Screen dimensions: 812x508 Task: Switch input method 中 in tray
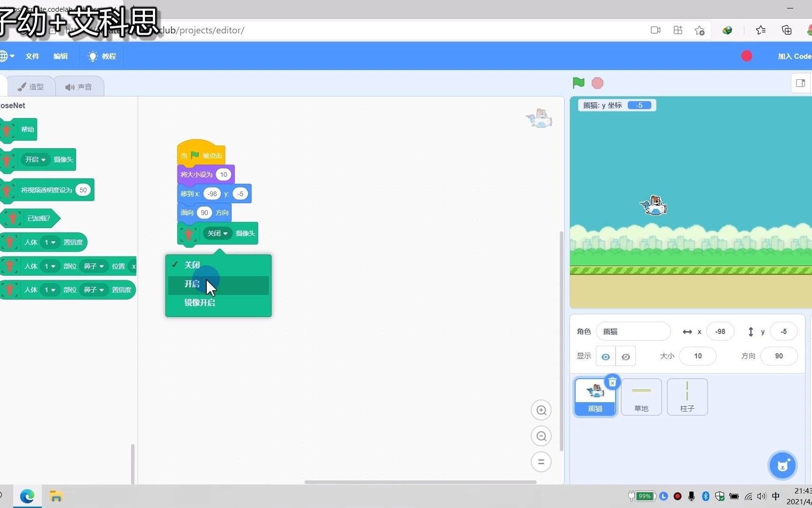[x=776, y=496]
